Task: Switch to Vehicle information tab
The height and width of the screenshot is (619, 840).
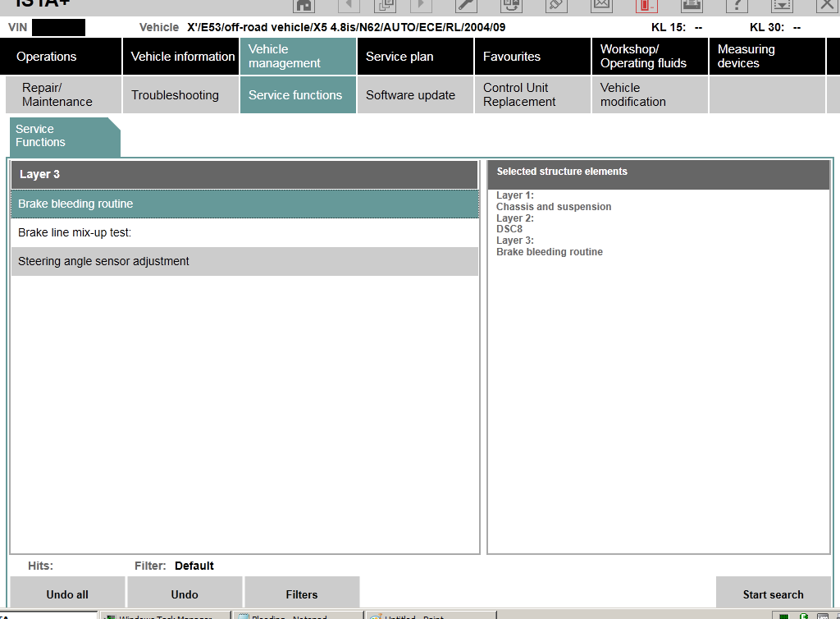Action: pos(182,57)
